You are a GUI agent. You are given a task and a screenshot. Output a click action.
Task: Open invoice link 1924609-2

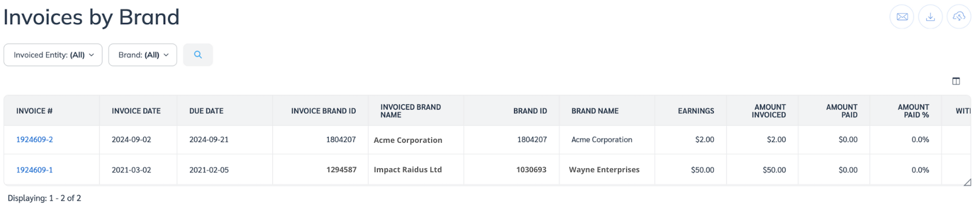tap(34, 140)
